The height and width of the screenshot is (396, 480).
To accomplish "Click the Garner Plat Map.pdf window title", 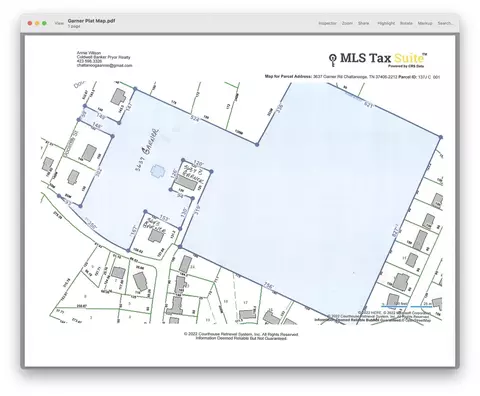I will (x=92, y=21).
